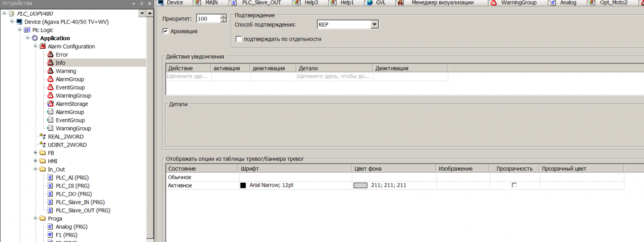Enable 'подтверждать по отдельности' checkbox
The width and height of the screenshot is (644, 242).
pyautogui.click(x=239, y=39)
